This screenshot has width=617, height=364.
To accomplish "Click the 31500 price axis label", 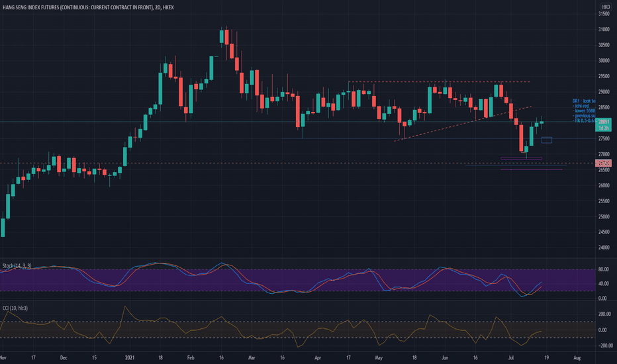I will tap(604, 14).
